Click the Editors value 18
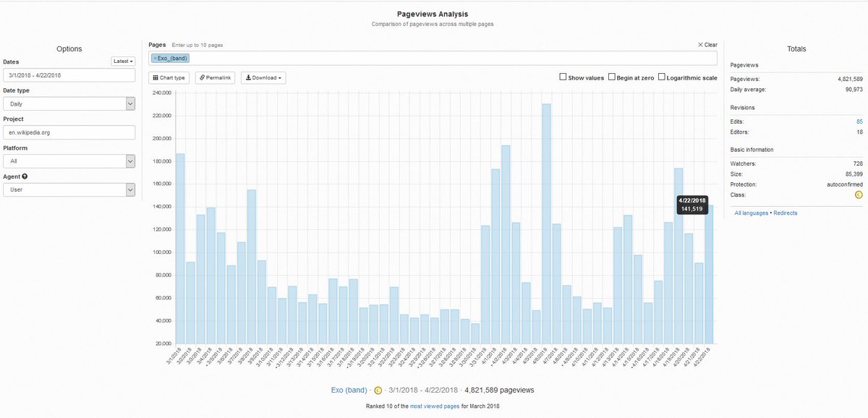The width and height of the screenshot is (868, 418). click(859, 132)
